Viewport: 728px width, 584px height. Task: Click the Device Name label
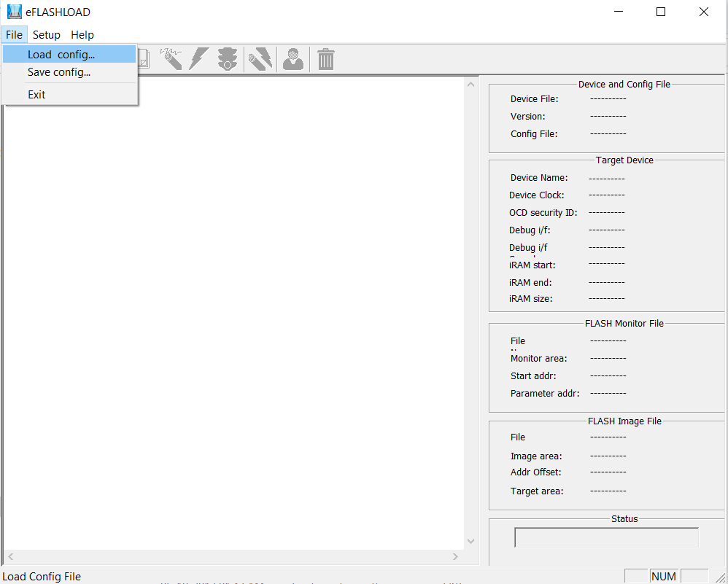(x=539, y=178)
